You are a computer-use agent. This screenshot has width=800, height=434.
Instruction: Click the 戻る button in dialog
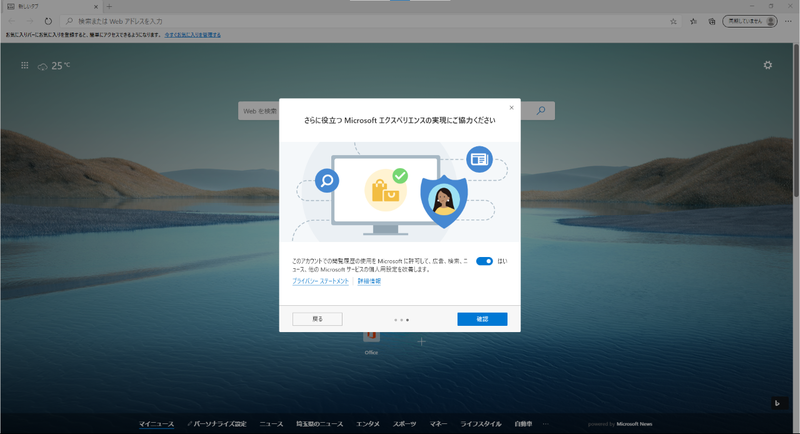point(317,319)
